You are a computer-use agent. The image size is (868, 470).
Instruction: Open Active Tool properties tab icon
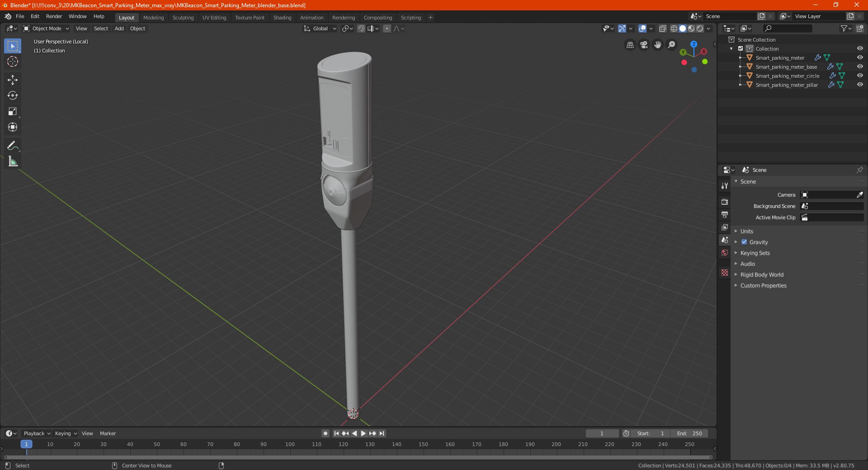pyautogui.click(x=725, y=186)
